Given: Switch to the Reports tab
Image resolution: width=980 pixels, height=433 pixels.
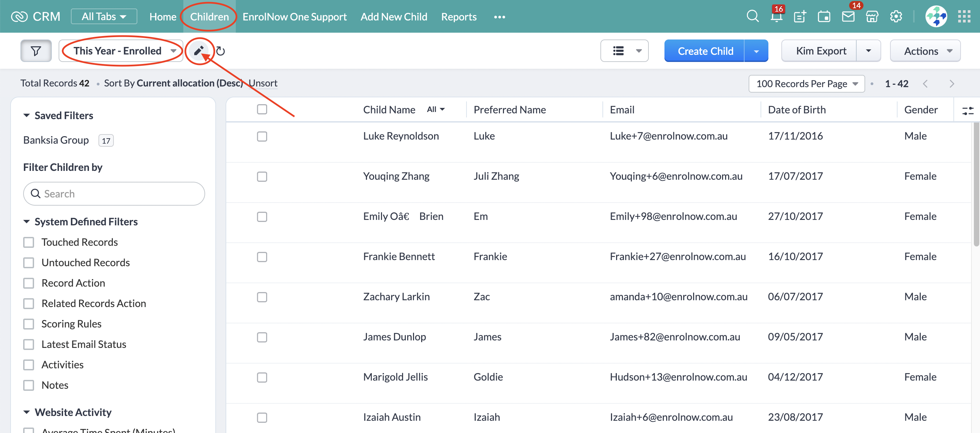Looking at the screenshot, I should (x=458, y=16).
